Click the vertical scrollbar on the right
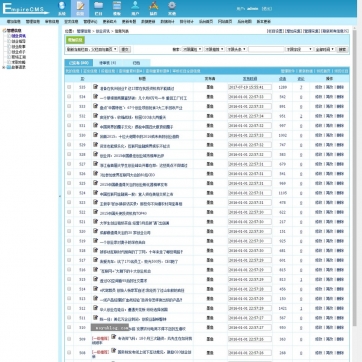 pos(355,177)
